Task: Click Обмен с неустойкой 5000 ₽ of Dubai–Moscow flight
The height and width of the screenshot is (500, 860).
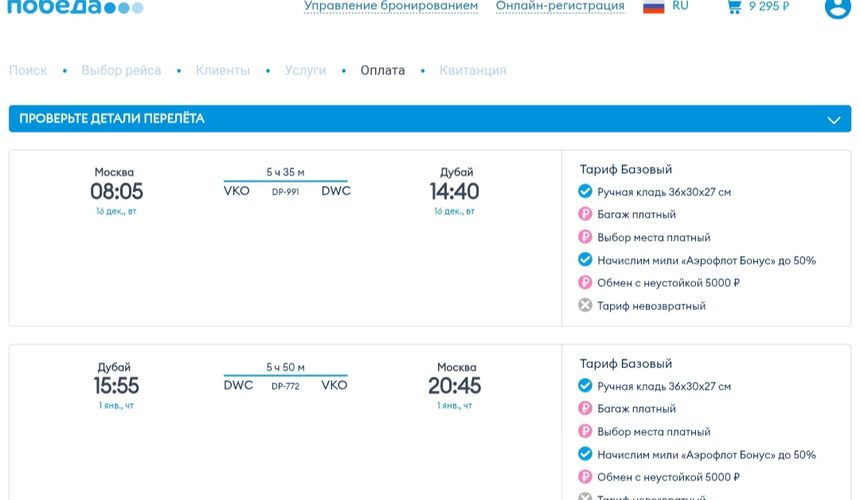Action: (668, 477)
